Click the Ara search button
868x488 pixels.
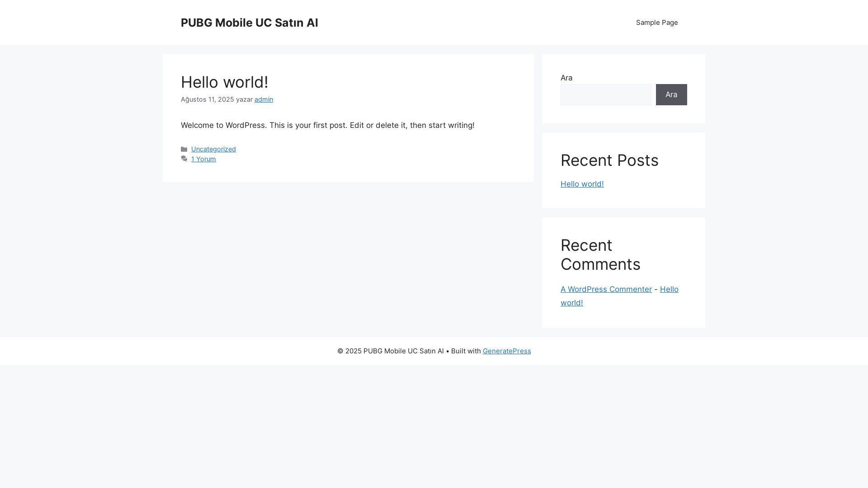coord(671,94)
